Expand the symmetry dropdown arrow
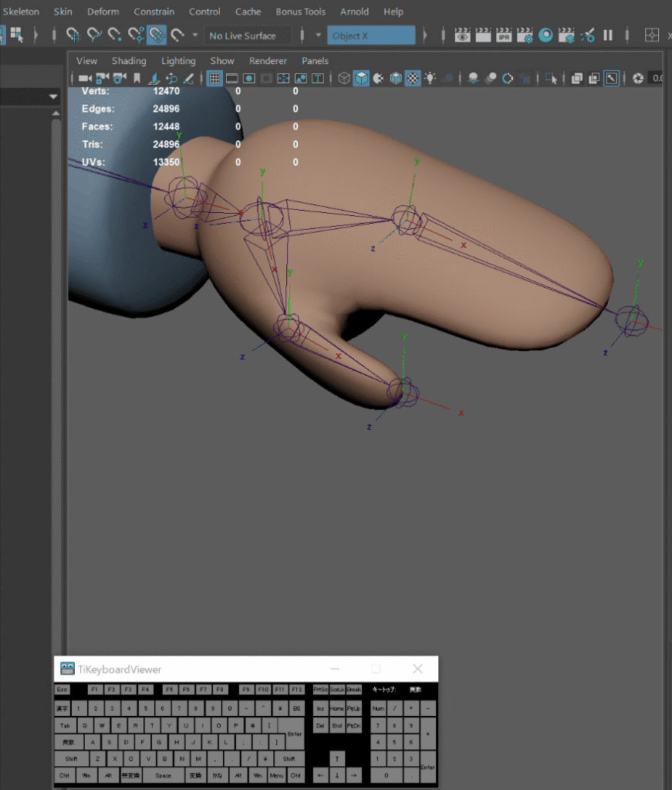The height and width of the screenshot is (790, 672). pos(319,35)
